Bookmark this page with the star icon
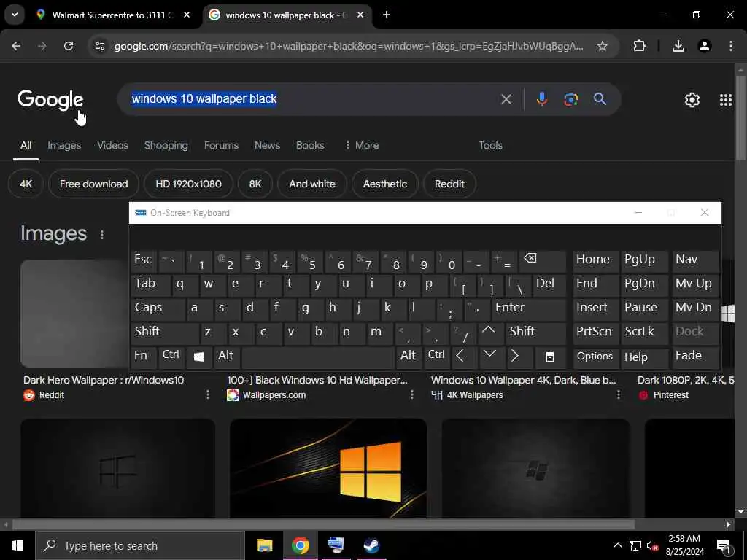This screenshot has height=560, width=747. [602, 46]
